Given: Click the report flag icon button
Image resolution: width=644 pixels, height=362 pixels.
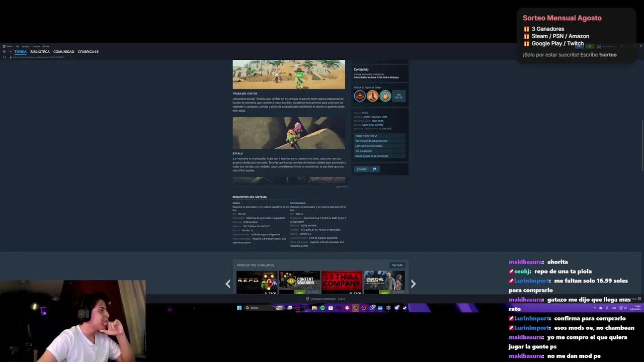Looking at the screenshot, I should [374, 169].
